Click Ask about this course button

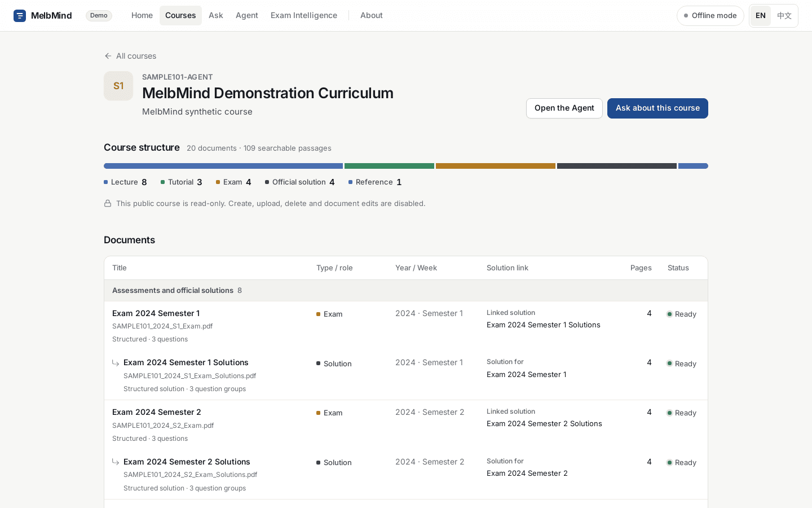click(x=657, y=108)
